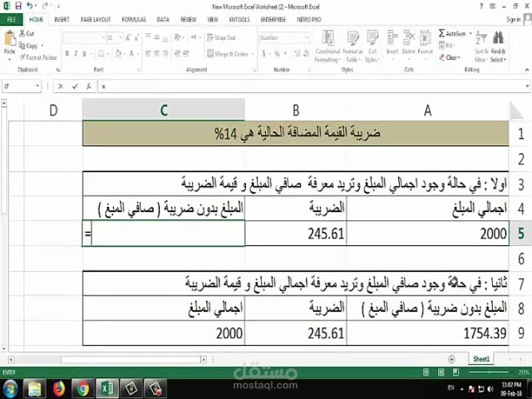Collapse the ribbon with the chevron
Image resolution: width=532 pixels, height=399 pixels.
tap(526, 70)
